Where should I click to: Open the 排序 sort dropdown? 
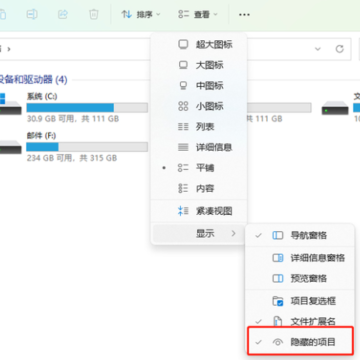coord(140,14)
